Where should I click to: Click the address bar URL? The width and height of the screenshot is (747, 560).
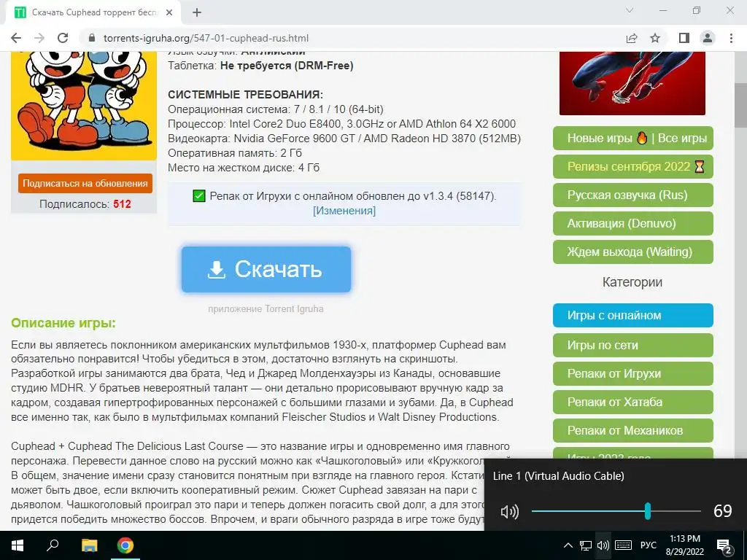206,38
